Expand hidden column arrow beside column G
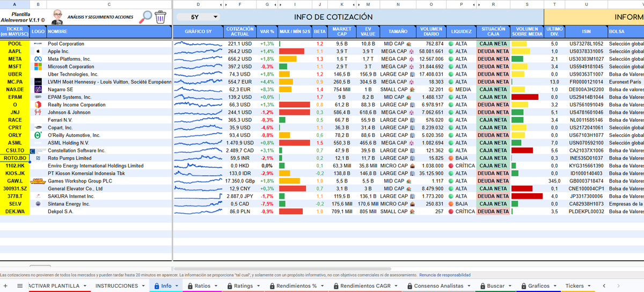The height and width of the screenshot is (292, 644). point(274,4)
